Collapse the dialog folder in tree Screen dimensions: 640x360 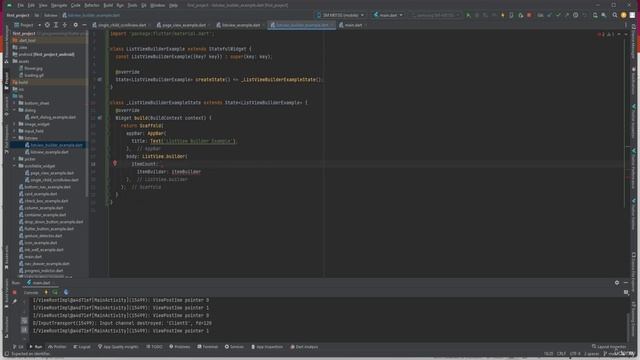coord(15,110)
